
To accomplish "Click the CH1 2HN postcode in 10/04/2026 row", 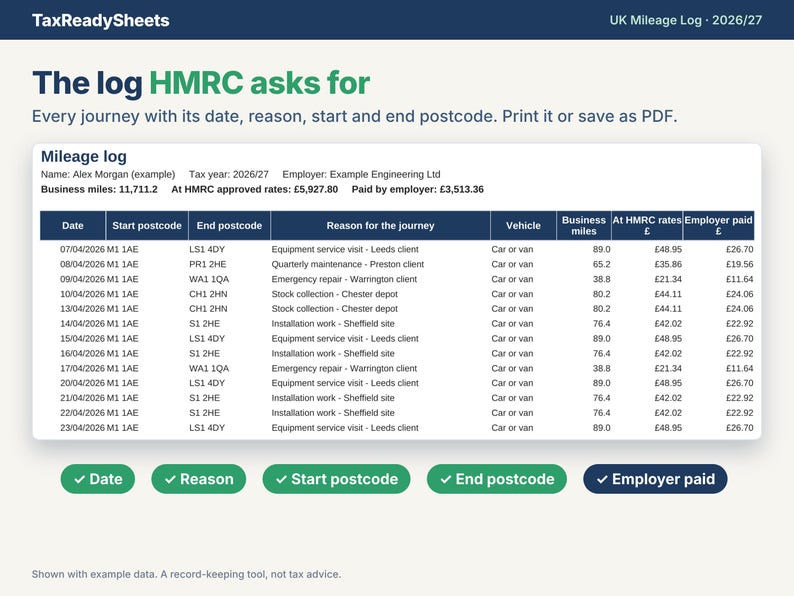I will [x=208, y=294].
